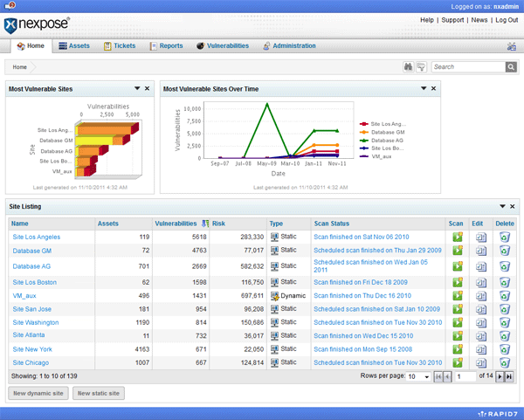Close Most Vulnerable Sites panel
This screenshot has height=420, width=524.
147,88
